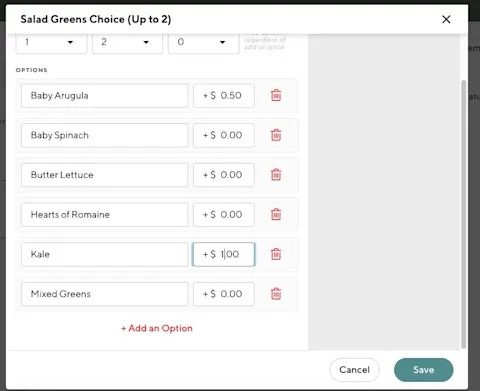
Task: Delete the Baby Spinach option
Action: pyautogui.click(x=276, y=135)
